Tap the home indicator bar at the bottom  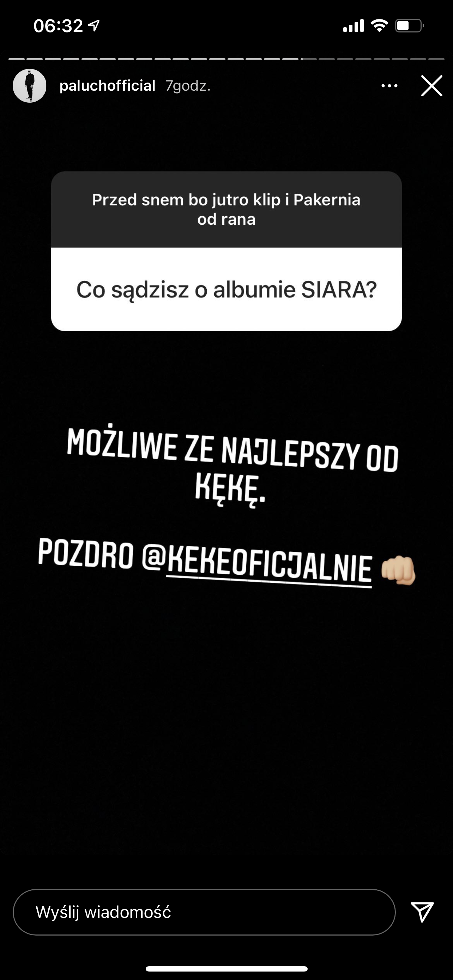coord(226,969)
